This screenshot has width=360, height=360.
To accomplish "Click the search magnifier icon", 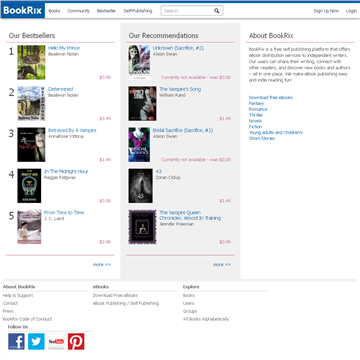I will (217, 11).
